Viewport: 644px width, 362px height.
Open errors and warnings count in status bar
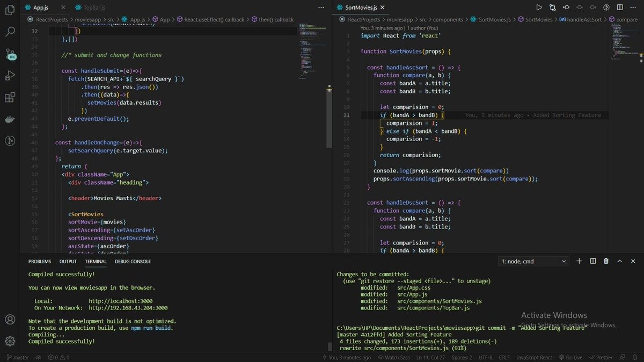58,357
